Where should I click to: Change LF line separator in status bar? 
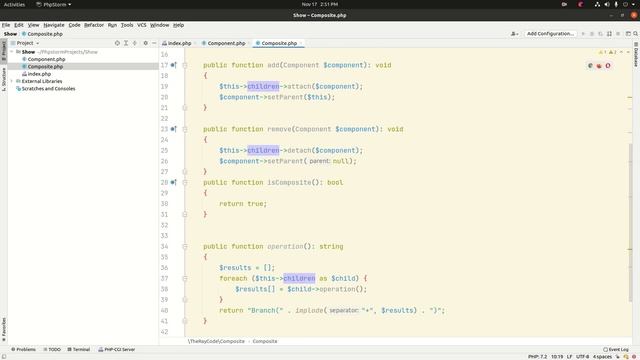pyautogui.click(x=569, y=356)
